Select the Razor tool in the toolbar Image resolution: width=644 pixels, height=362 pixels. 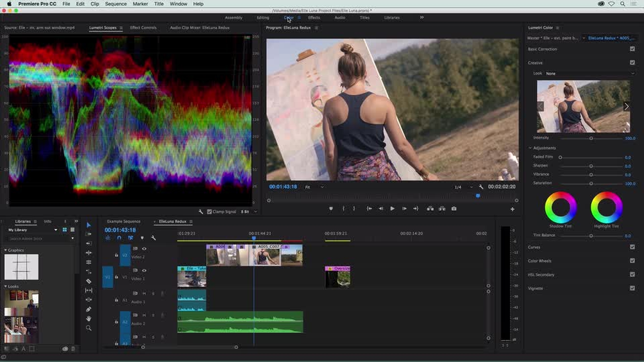[89, 281]
